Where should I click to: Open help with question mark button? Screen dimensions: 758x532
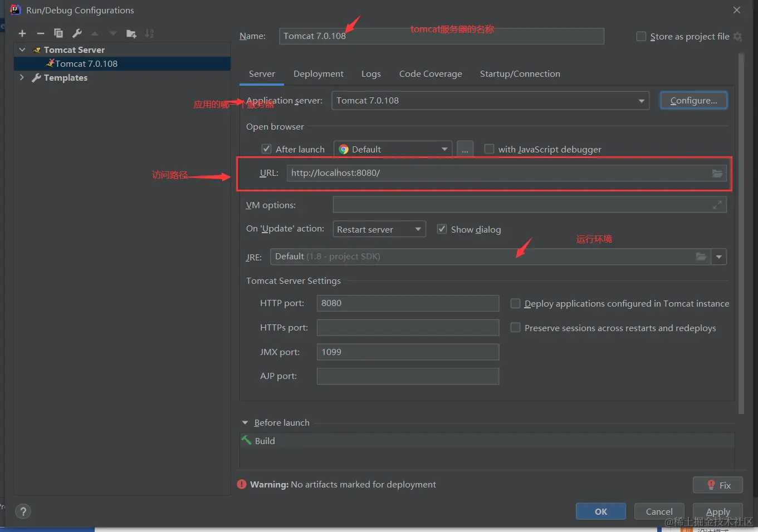point(23,511)
